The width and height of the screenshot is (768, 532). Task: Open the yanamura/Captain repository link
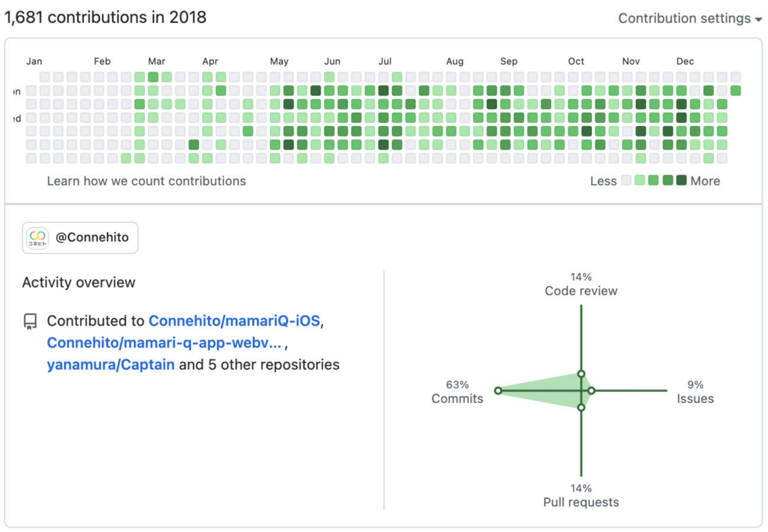point(110,365)
